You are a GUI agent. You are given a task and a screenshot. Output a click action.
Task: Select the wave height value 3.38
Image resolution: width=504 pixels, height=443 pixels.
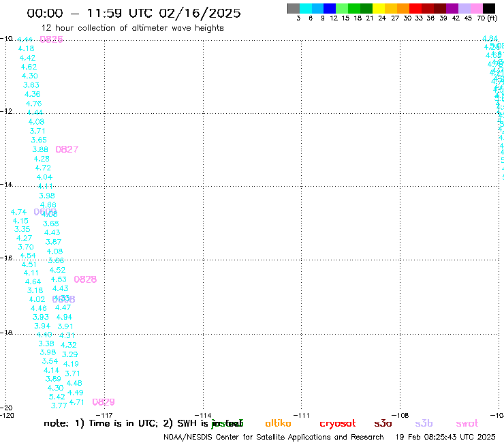46,343
